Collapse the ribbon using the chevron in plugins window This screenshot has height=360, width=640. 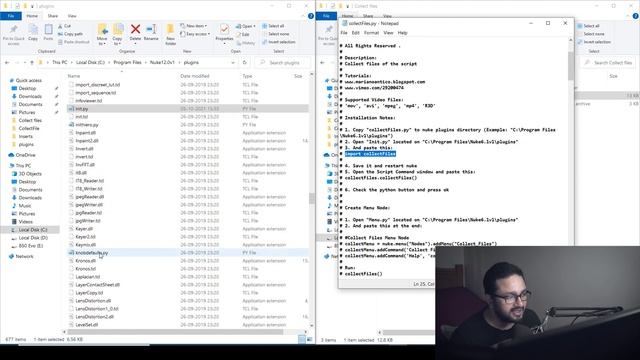[302, 16]
